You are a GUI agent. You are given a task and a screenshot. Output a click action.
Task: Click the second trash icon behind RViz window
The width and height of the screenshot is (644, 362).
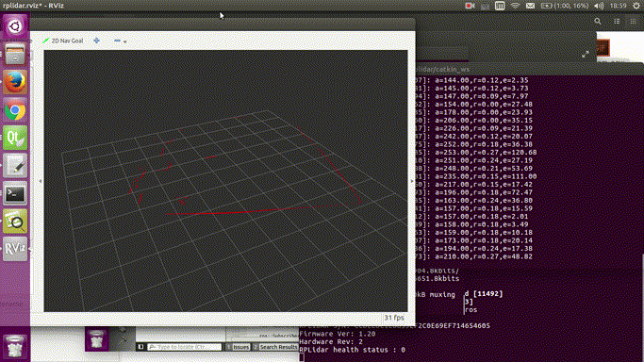tap(96, 339)
